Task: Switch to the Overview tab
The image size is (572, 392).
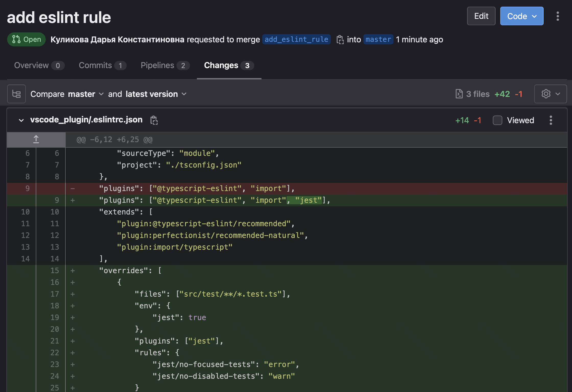Action: point(39,65)
